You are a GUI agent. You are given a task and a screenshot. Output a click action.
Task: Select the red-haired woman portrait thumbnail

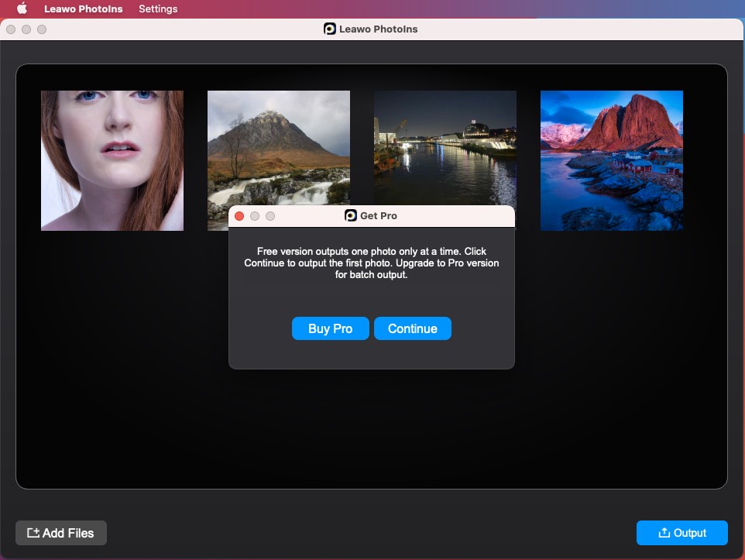112,160
